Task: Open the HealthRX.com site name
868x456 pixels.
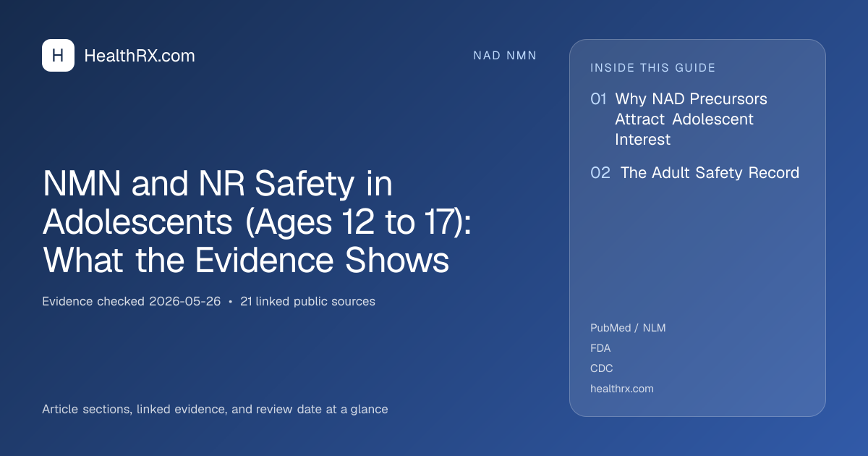Action: click(x=140, y=56)
